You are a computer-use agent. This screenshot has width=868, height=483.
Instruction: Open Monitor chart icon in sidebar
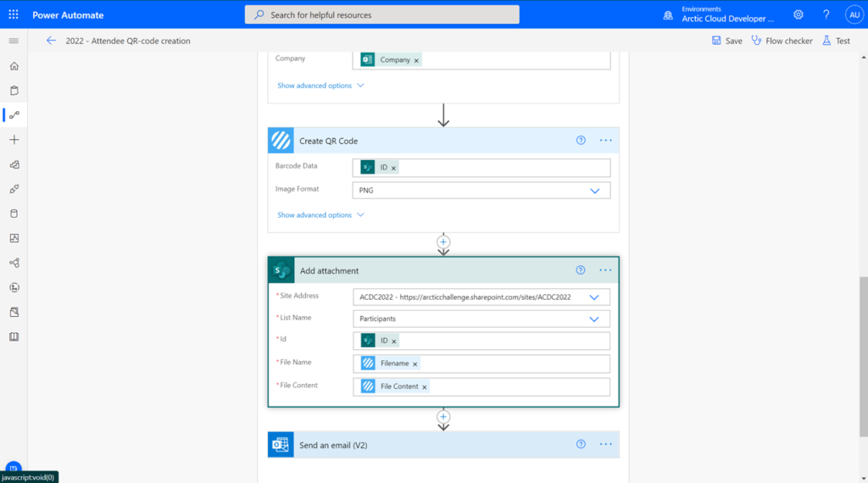pyautogui.click(x=14, y=238)
